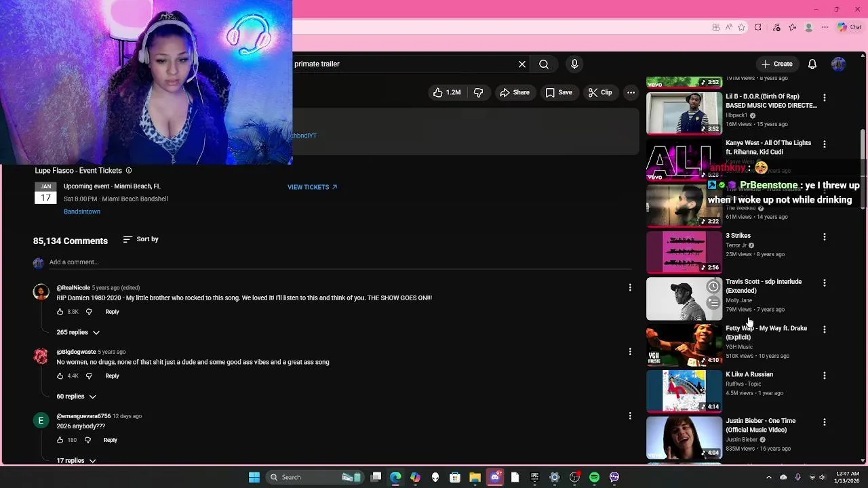Add this page to favorites star
Image resolution: width=868 pixels, height=488 pixels.
(741, 27)
